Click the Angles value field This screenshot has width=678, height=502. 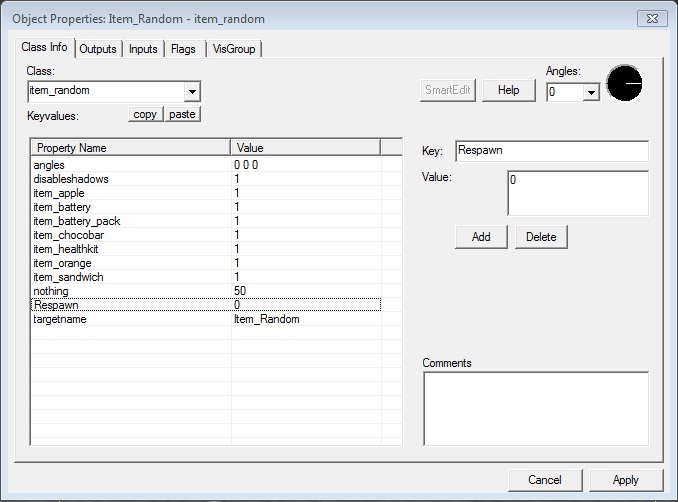tap(565, 92)
